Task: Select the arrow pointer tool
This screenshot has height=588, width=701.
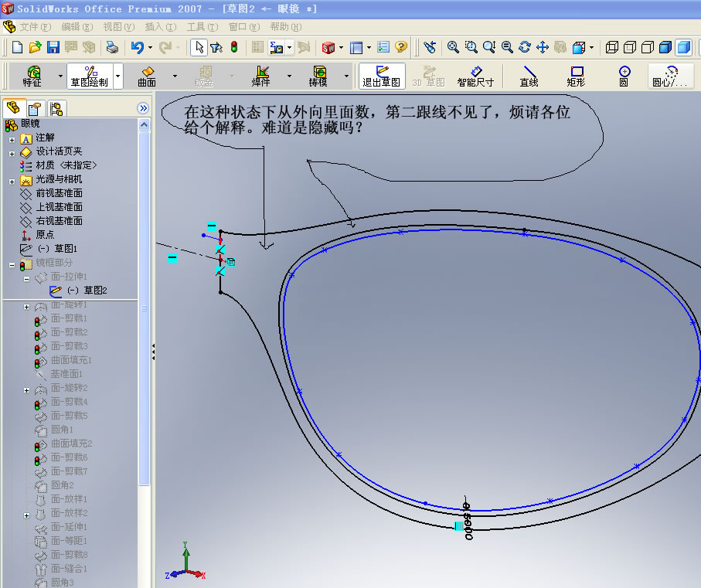Action: pyautogui.click(x=199, y=47)
